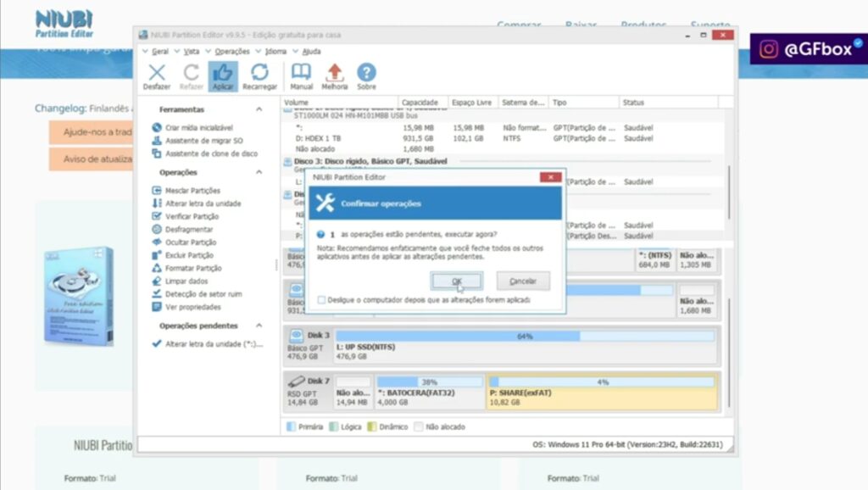This screenshot has width=868, height=490.
Task: Open the Manual book icon
Action: point(301,73)
